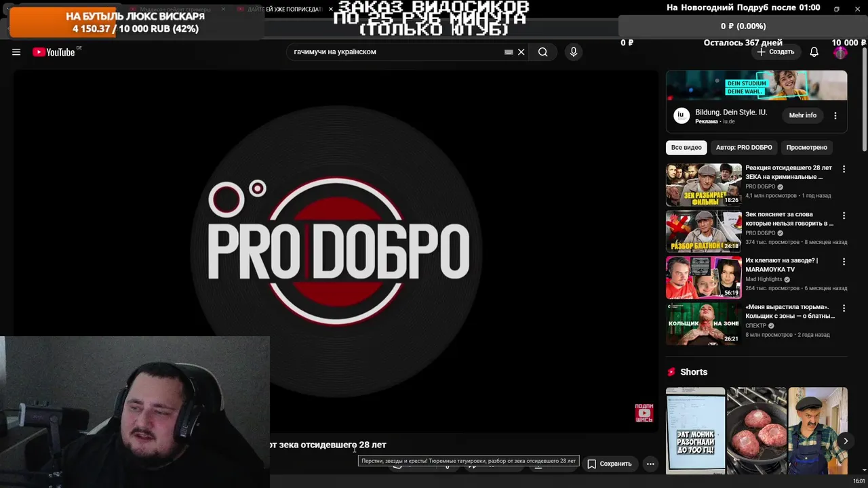Select the Автор: PRO ДОБРО chip
Image resolution: width=868 pixels, height=488 pixels.
(x=744, y=147)
